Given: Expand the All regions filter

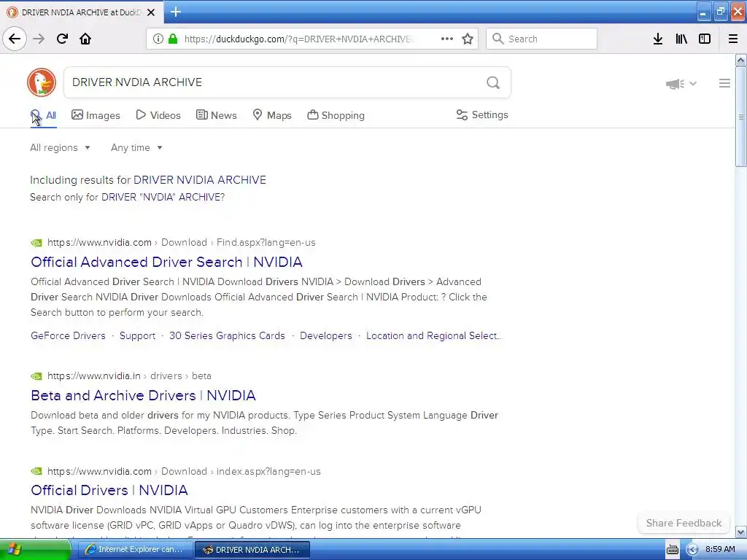Looking at the screenshot, I should coord(60,147).
